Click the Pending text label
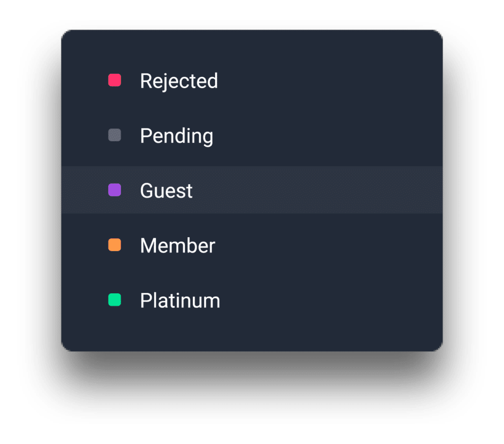The height and width of the screenshot is (444, 504). (x=176, y=136)
